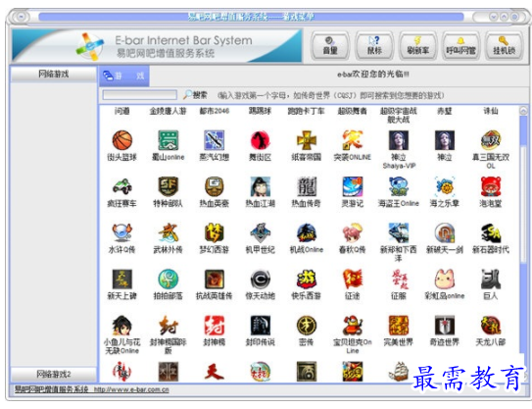Launch the 梦幻西游 game icon
532x409 pixels.
215,232
